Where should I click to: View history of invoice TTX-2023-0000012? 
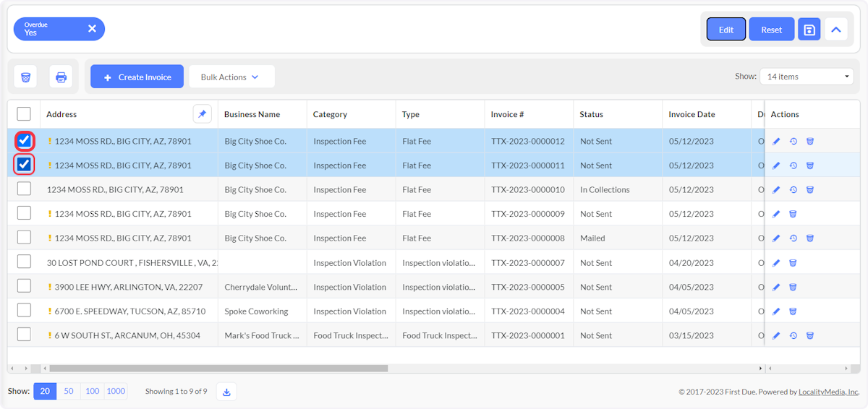(x=793, y=142)
